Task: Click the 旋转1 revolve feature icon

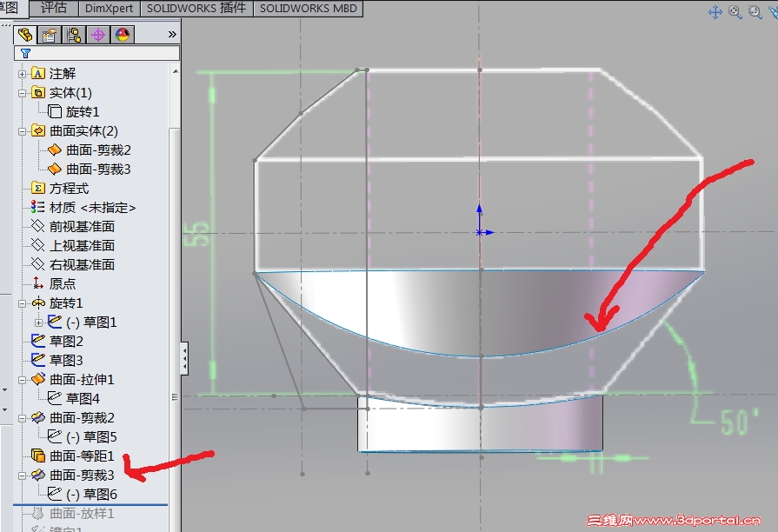Action: point(38,303)
